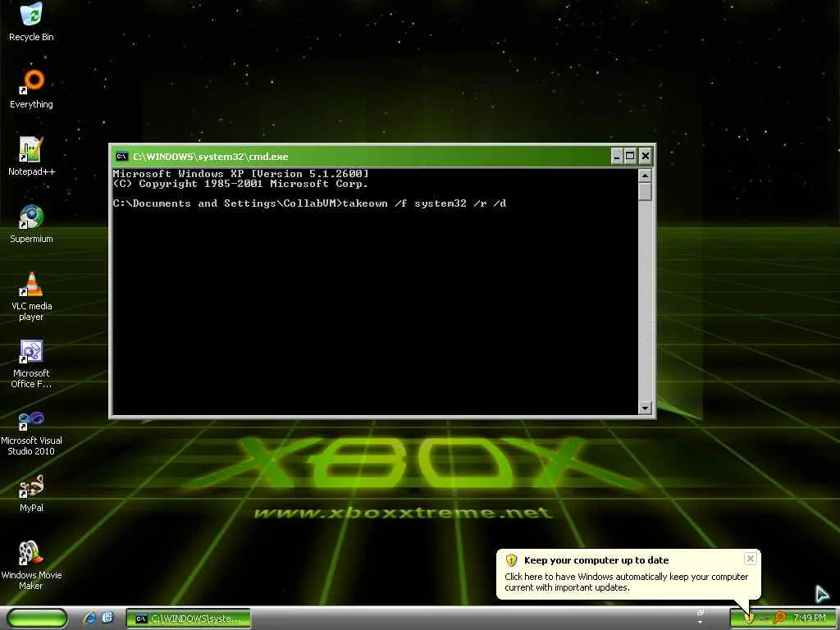Minimize the cmd.exe window

coord(617,157)
